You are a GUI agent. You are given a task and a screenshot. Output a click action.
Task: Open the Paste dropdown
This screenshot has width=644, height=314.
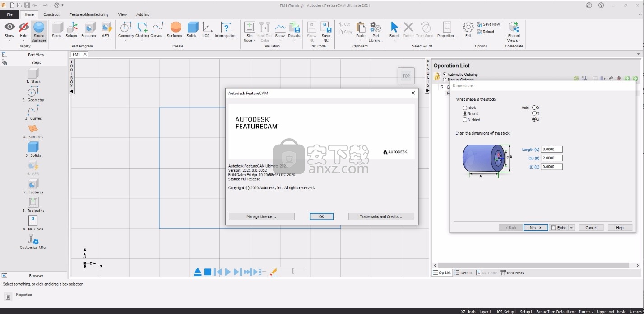coord(361,40)
